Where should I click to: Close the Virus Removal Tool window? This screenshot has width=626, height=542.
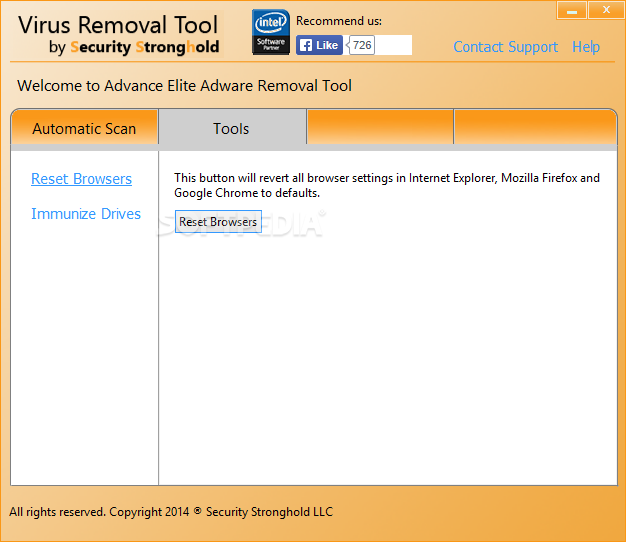[x=606, y=10]
